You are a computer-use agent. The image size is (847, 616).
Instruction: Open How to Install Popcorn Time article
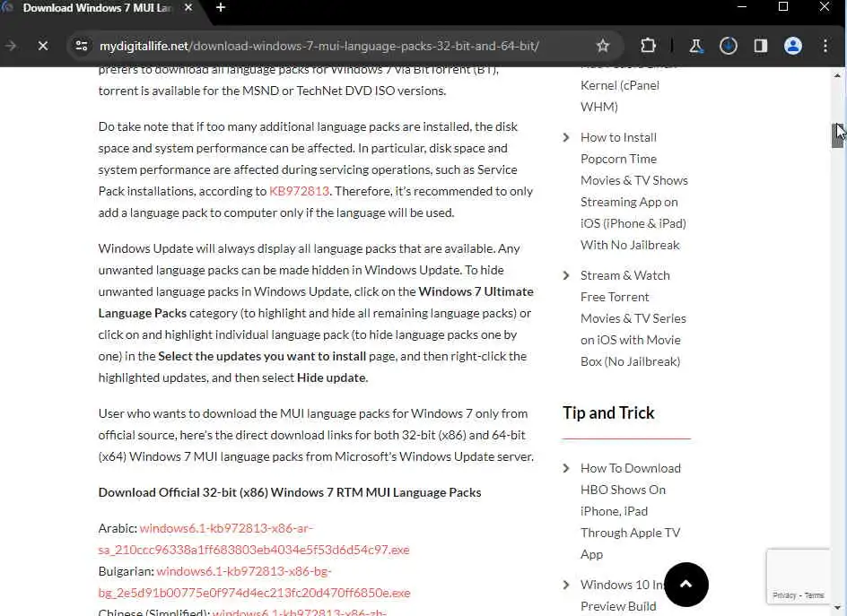point(634,191)
